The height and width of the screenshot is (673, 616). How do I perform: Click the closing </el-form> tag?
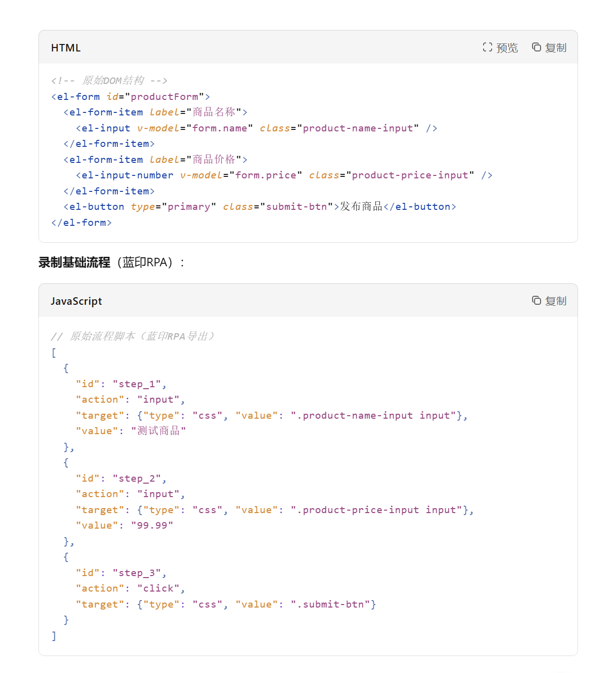point(81,222)
